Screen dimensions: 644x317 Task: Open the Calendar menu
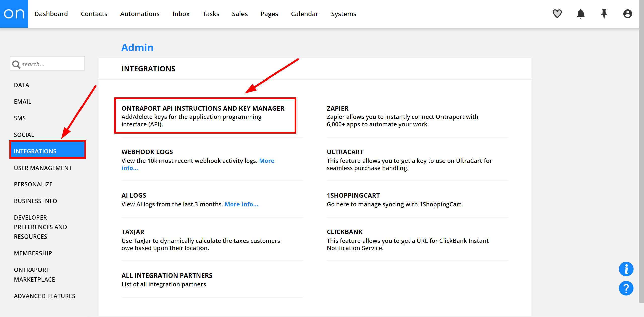pyautogui.click(x=304, y=14)
